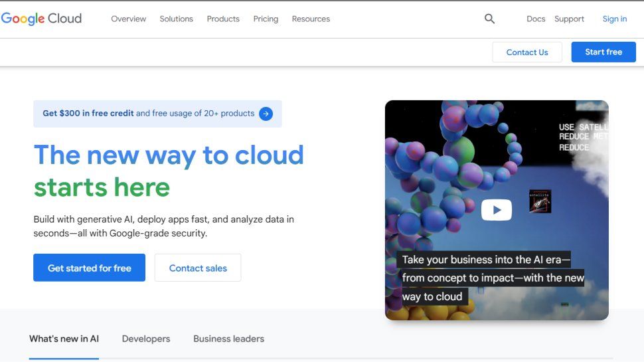
Task: Switch to the Developers tab
Action: pos(146,339)
